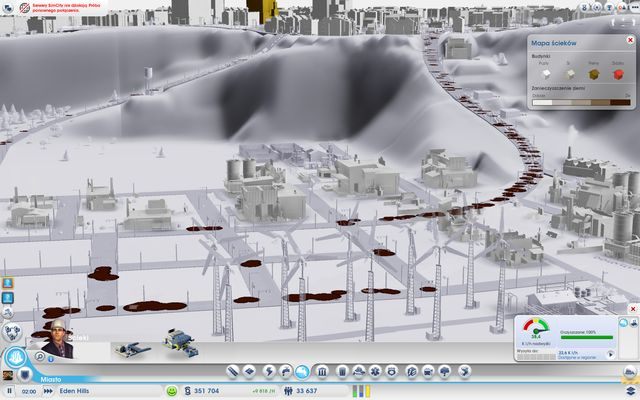The width and height of the screenshot is (640, 400).
Task: Click the ground pollution gradient bar
Action: [581, 102]
